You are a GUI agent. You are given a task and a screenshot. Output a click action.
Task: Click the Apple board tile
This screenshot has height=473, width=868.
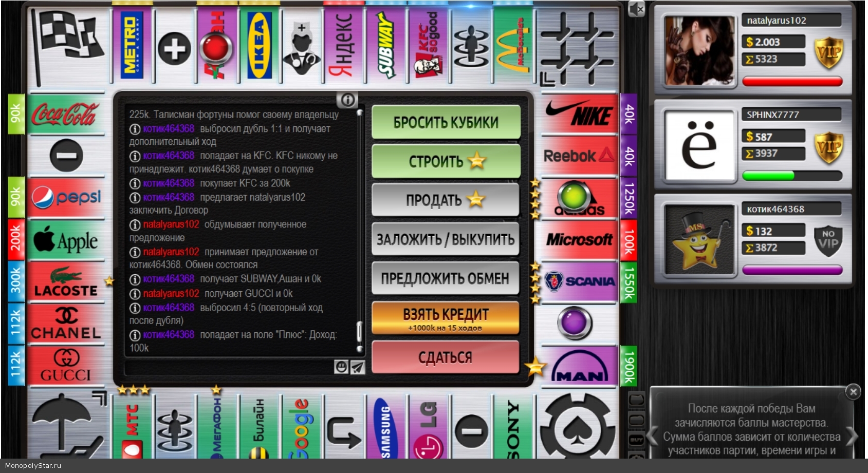[66, 240]
